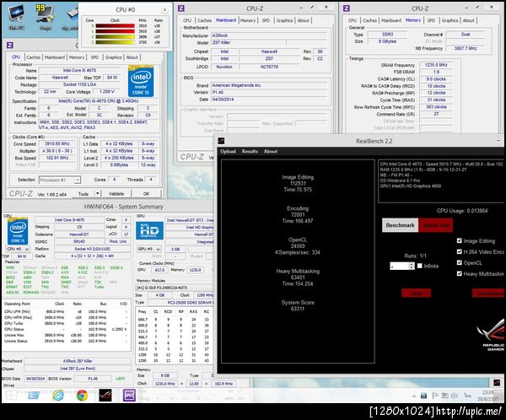Click the Core 2 yellow clock bar
The width and height of the screenshot is (506, 420).
point(116,36)
